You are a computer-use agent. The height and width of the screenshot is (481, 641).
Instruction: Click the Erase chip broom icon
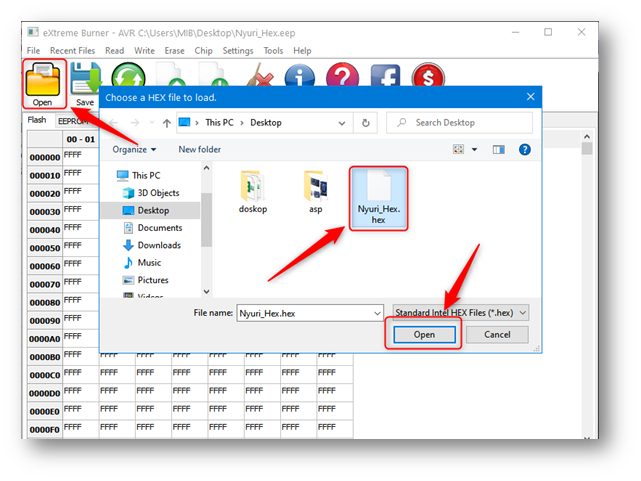(x=260, y=74)
